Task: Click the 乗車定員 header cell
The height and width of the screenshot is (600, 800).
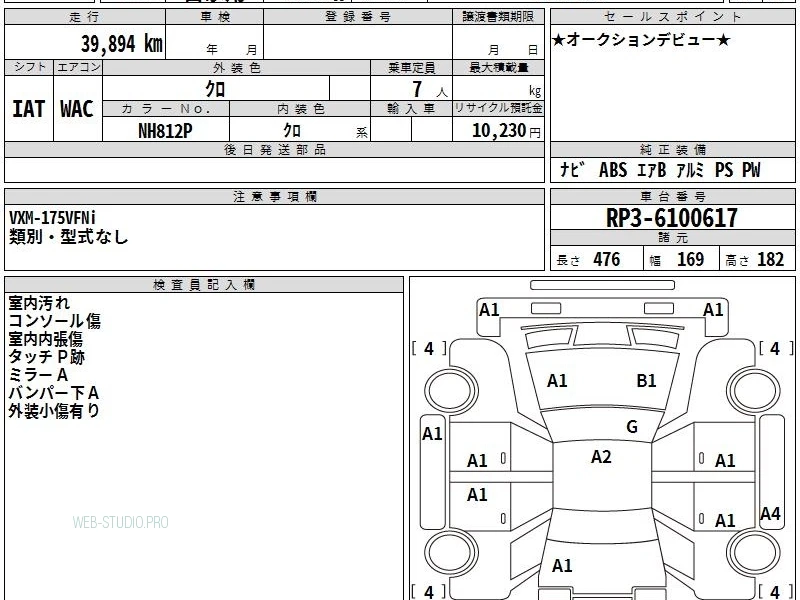Action: pyautogui.click(x=411, y=67)
